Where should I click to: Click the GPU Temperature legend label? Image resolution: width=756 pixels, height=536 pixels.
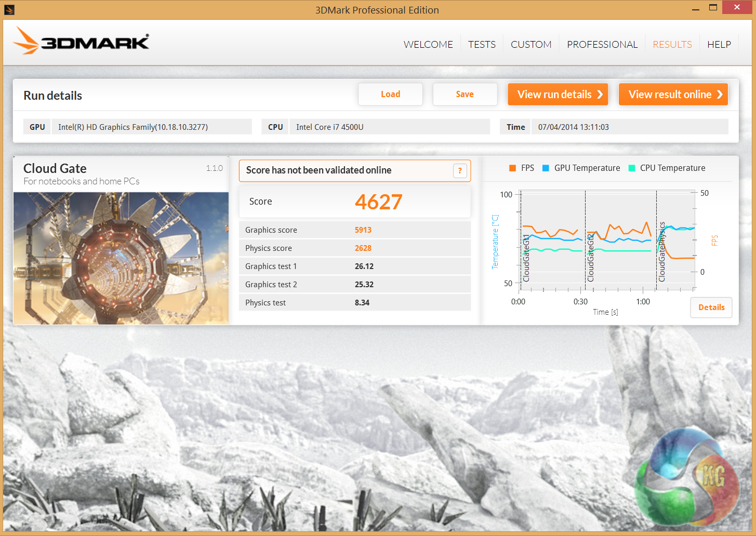[587, 168]
